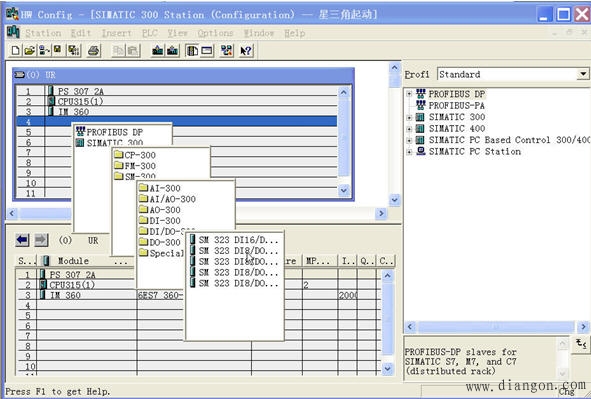Open the View menu
591x399 pixels.
(x=177, y=33)
